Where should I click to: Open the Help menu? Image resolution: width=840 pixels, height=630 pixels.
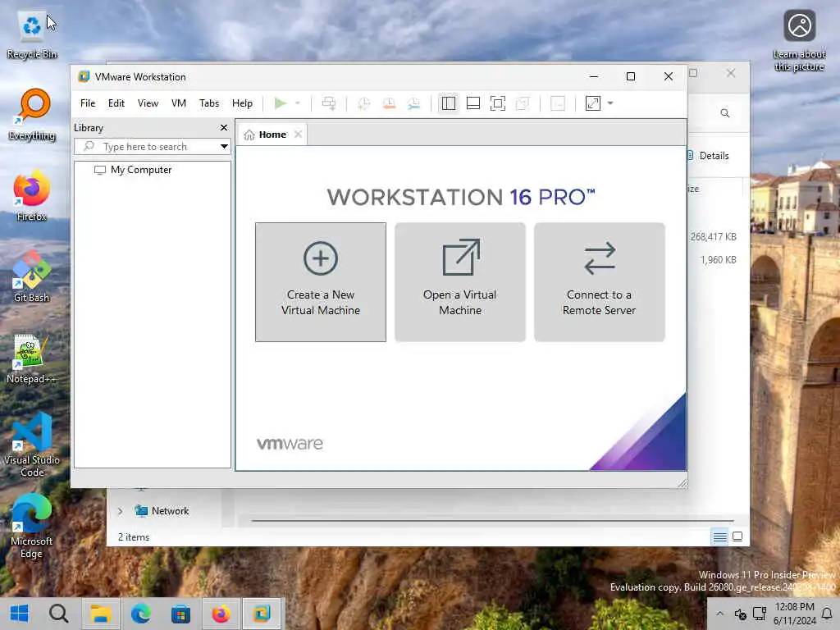coord(242,103)
